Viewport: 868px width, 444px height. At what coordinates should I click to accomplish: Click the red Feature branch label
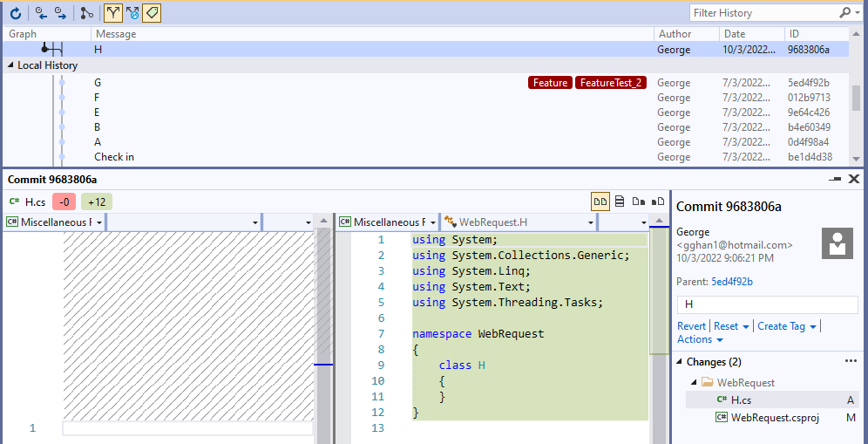[550, 83]
